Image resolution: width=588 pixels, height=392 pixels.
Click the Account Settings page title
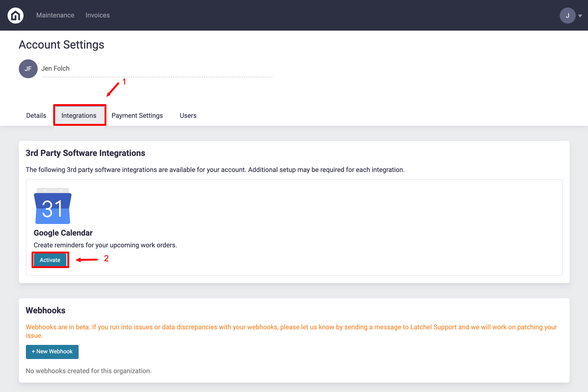point(61,45)
